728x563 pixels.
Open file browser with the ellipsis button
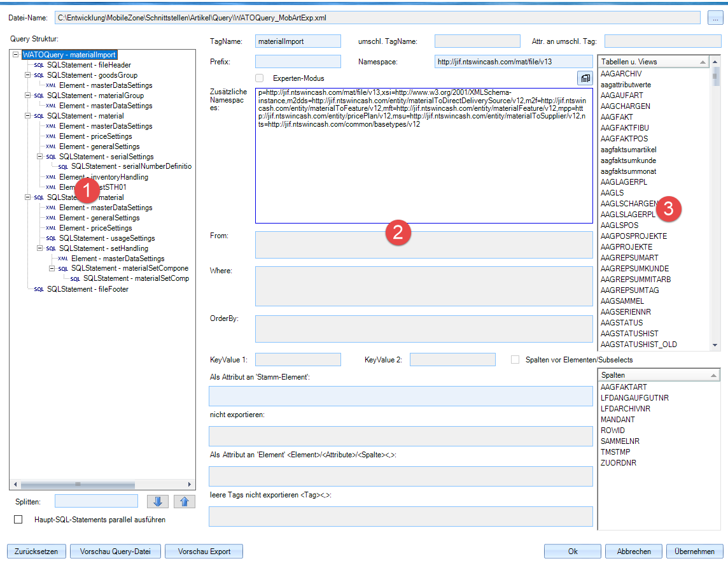(x=714, y=17)
